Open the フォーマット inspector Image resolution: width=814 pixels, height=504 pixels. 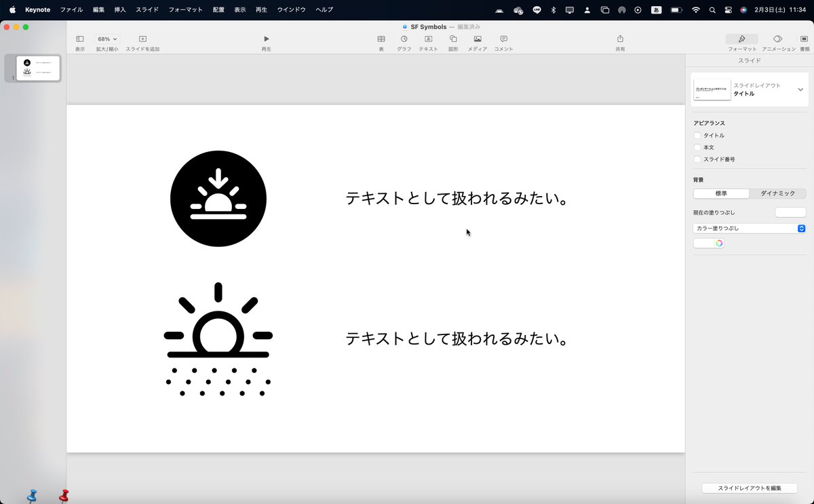tap(742, 39)
